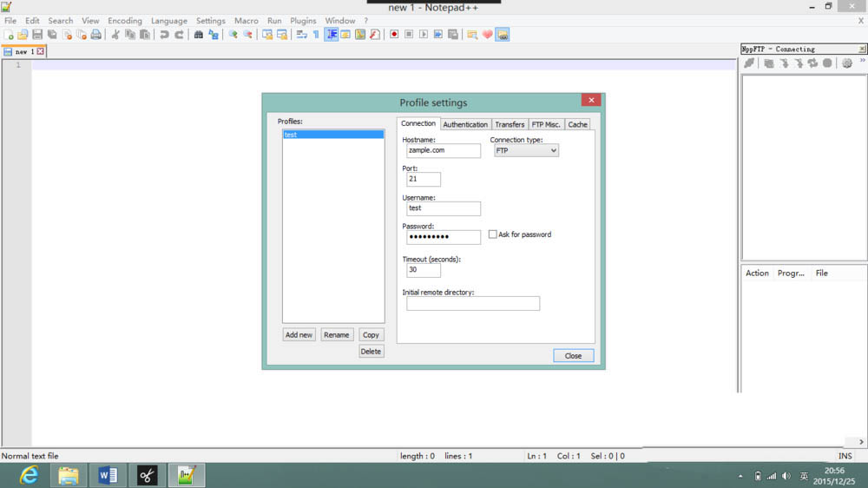This screenshot has height=488, width=868.
Task: Toggle the Show NppFTP Window toolbar icon
Action: (x=502, y=35)
